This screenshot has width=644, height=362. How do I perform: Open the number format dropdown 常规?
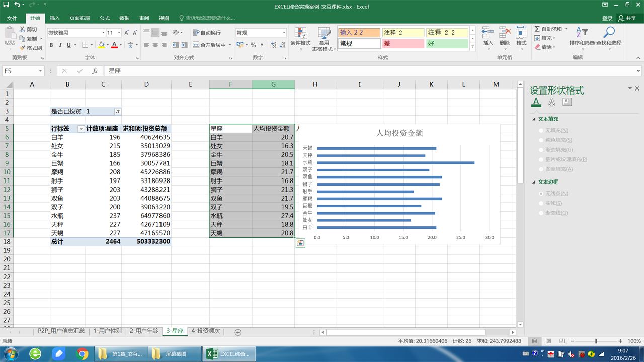(284, 33)
